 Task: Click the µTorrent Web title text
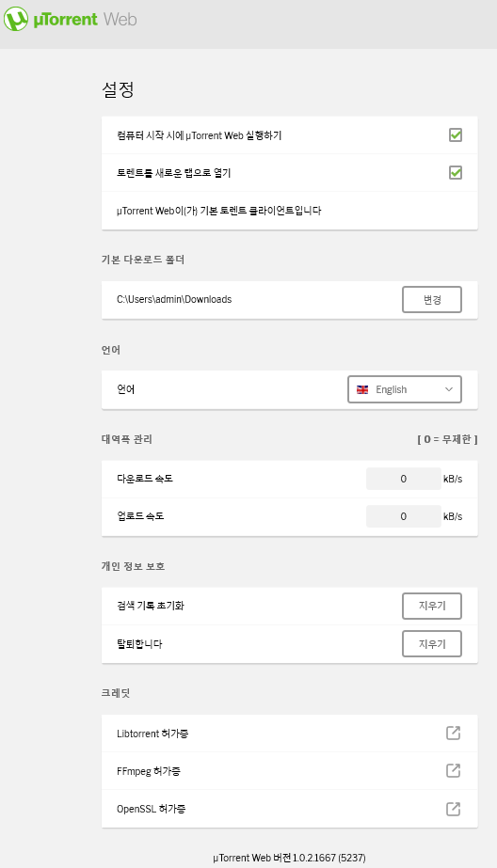85,20
